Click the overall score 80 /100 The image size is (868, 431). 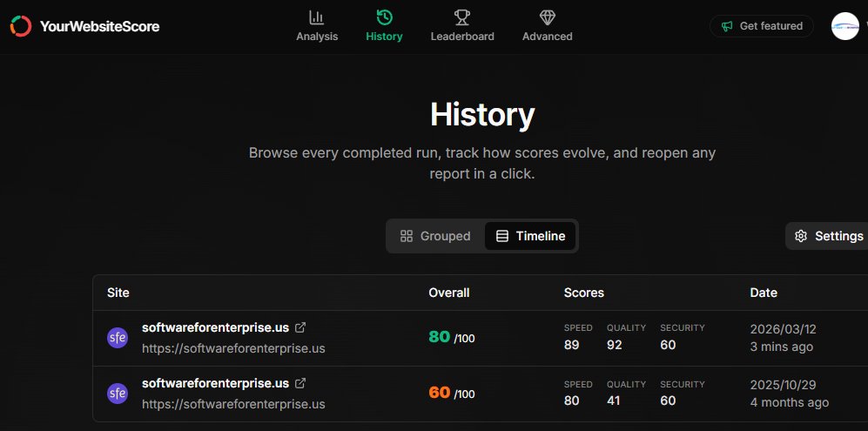[452, 337]
